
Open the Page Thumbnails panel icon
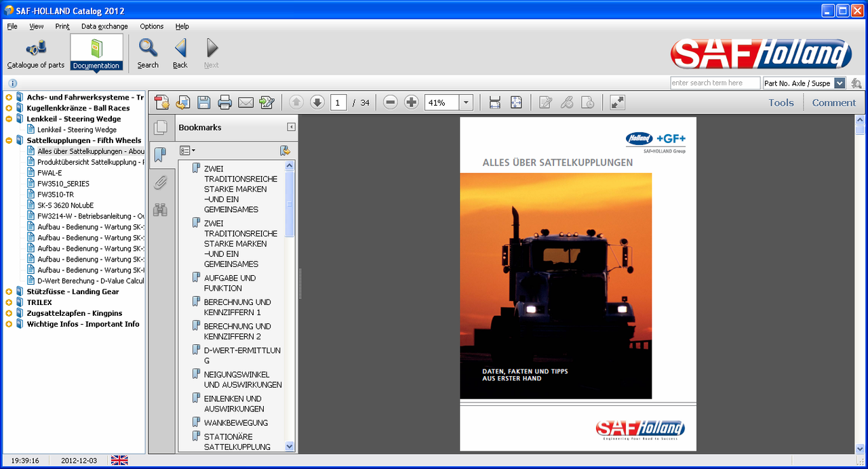[161, 127]
